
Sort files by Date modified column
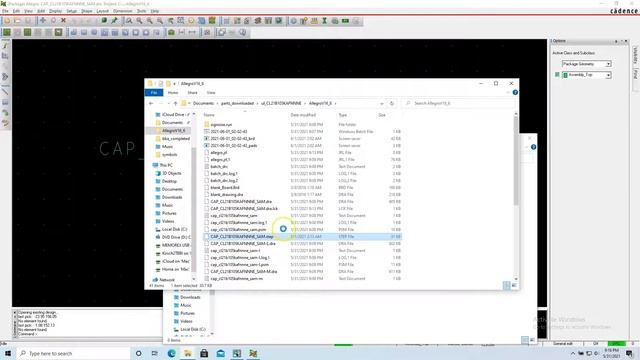coord(303,115)
